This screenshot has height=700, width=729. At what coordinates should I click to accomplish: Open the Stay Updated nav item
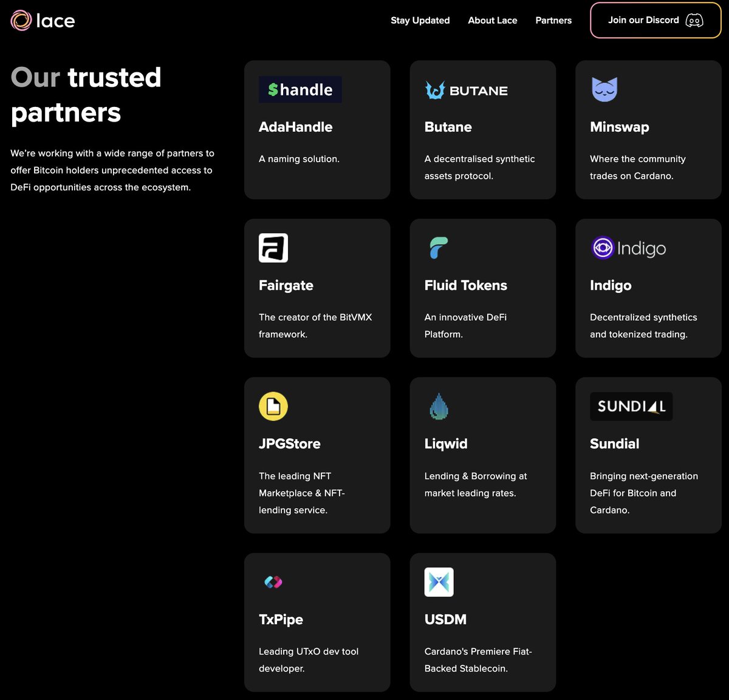(420, 21)
